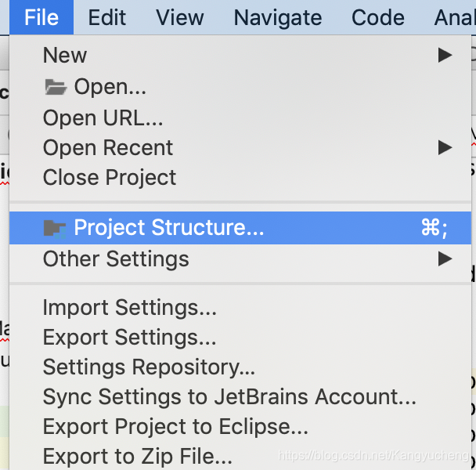This screenshot has height=470, width=476.
Task: Open the Navigate menu
Action: pos(277,17)
